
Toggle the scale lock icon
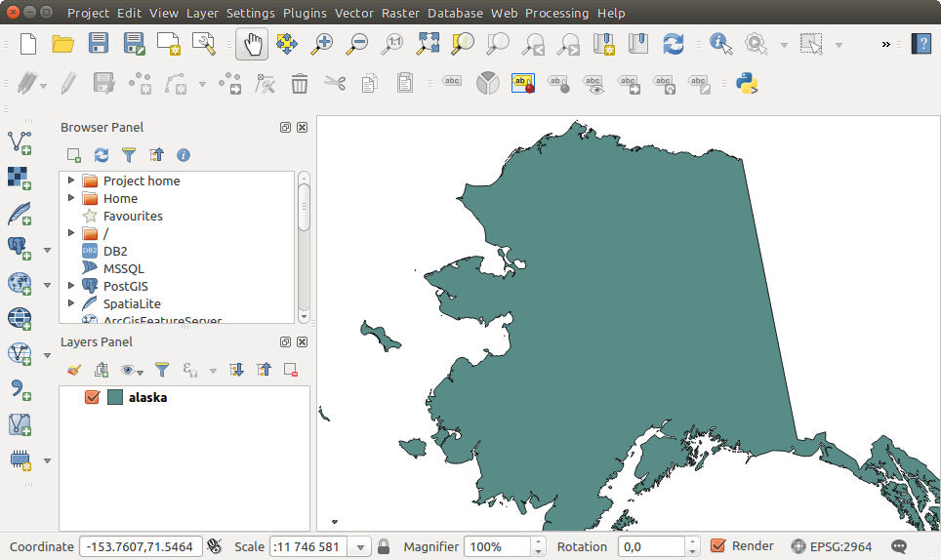385,547
